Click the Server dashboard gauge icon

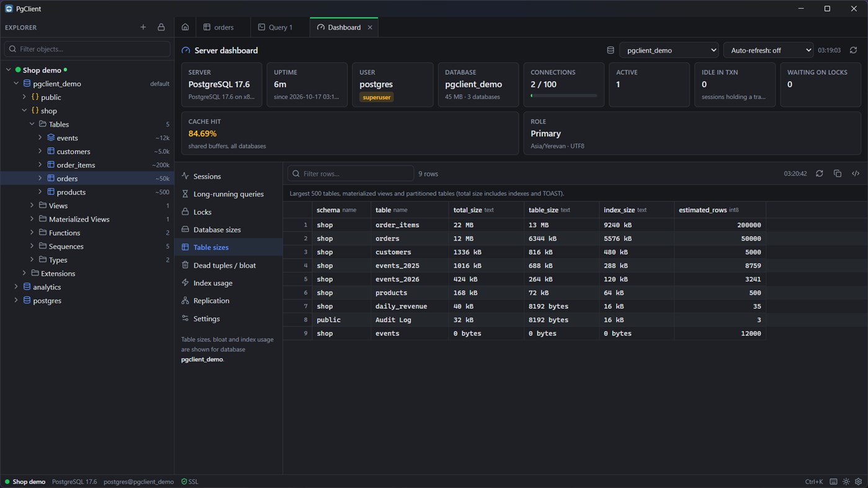186,50
